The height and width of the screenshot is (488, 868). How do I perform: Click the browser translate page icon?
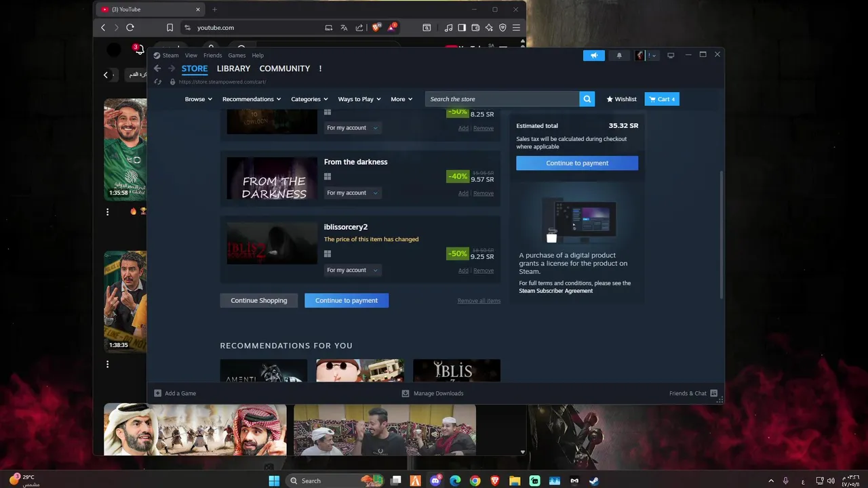coord(344,28)
